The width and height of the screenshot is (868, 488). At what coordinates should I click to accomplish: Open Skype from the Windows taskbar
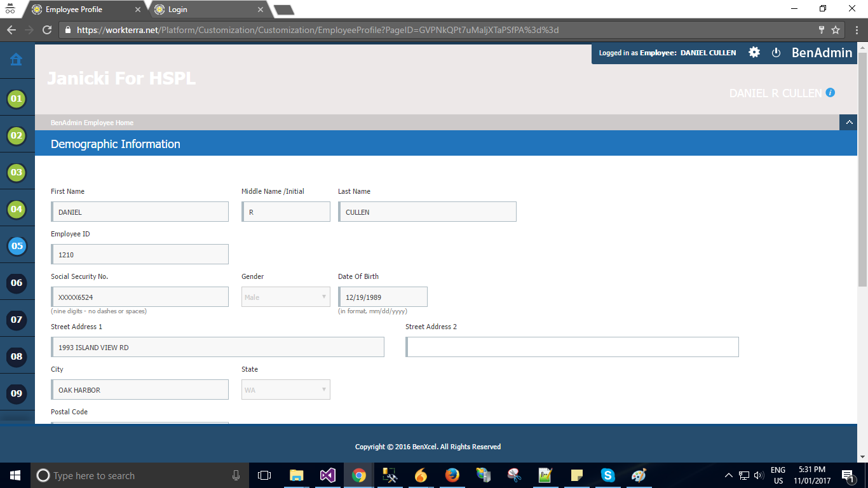(607, 475)
